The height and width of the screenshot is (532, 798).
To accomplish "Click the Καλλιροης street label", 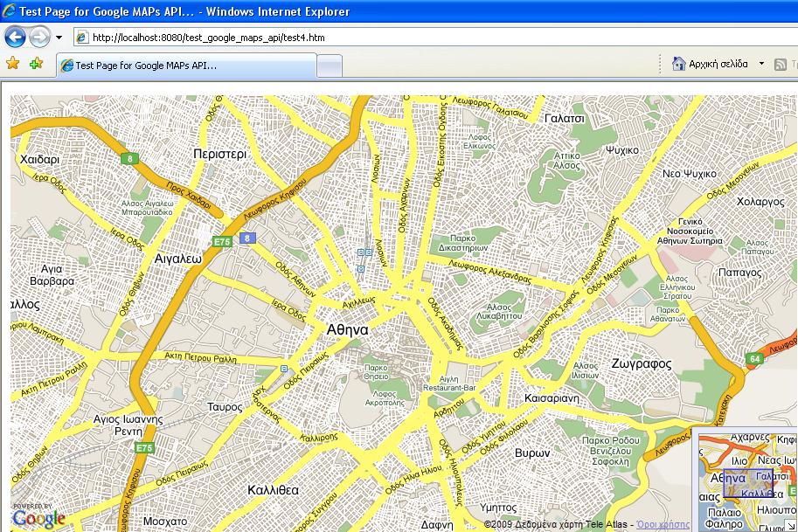I will (x=319, y=437).
